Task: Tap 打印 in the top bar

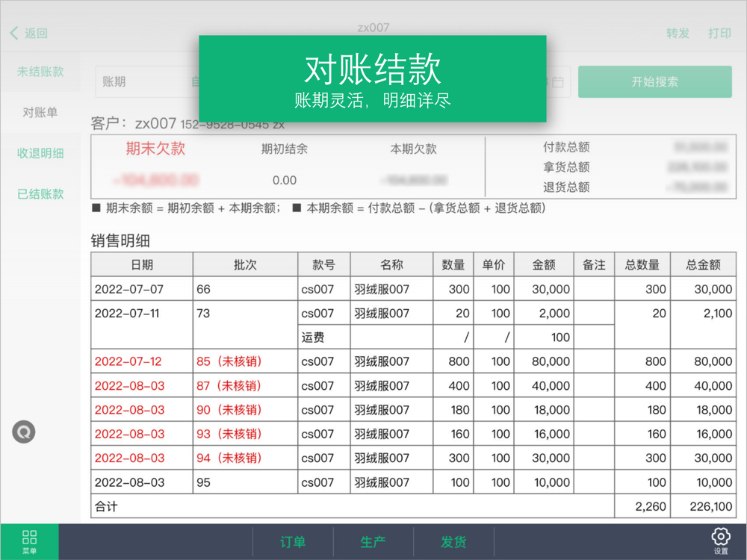Action: pos(719,34)
